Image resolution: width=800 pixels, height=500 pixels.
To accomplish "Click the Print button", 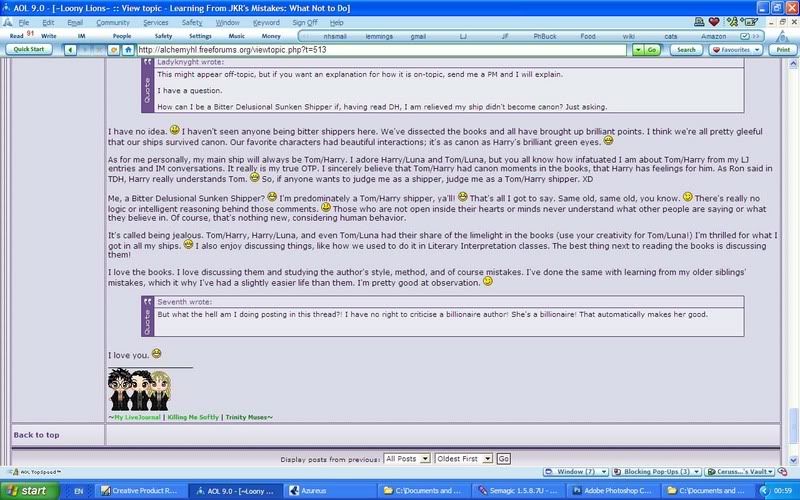I will click(x=782, y=49).
